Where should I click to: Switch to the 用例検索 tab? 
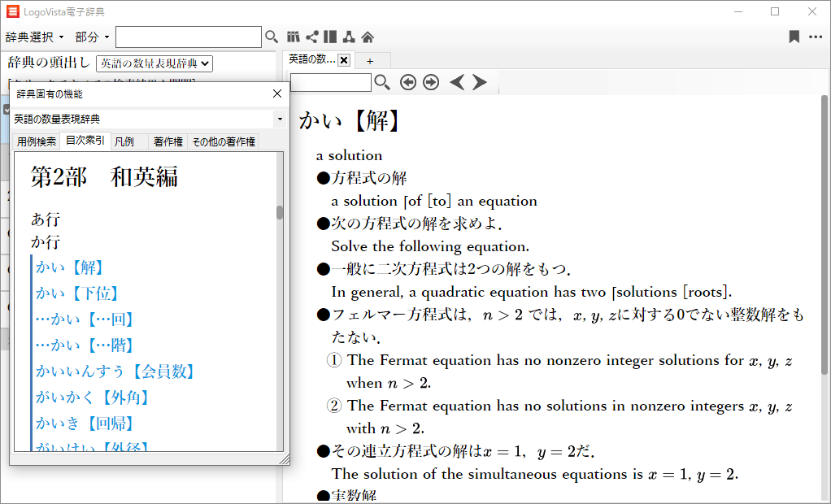point(37,141)
